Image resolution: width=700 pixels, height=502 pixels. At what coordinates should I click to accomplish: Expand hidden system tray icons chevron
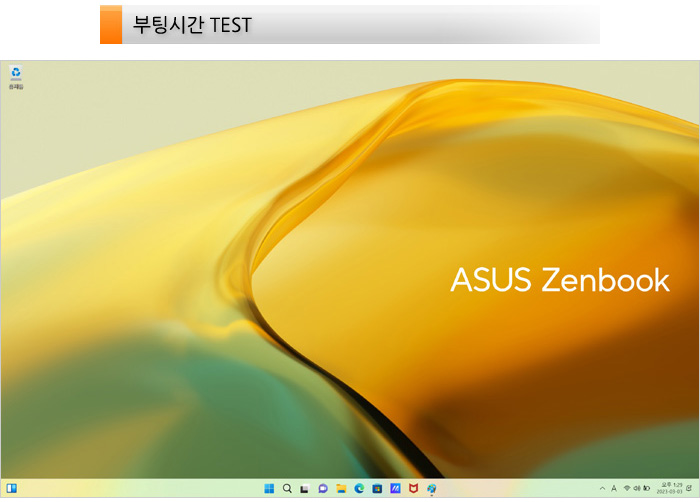pyautogui.click(x=602, y=489)
